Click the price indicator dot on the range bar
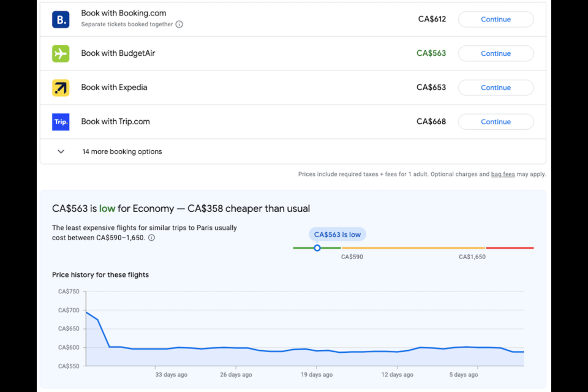The width and height of the screenshot is (588, 392). click(x=317, y=248)
